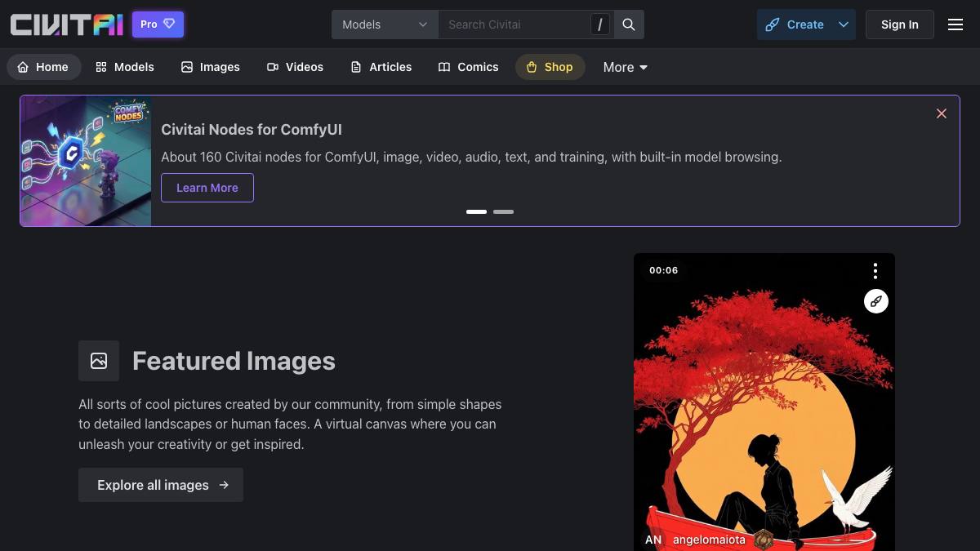Expand the Models search category dropdown

[385, 24]
